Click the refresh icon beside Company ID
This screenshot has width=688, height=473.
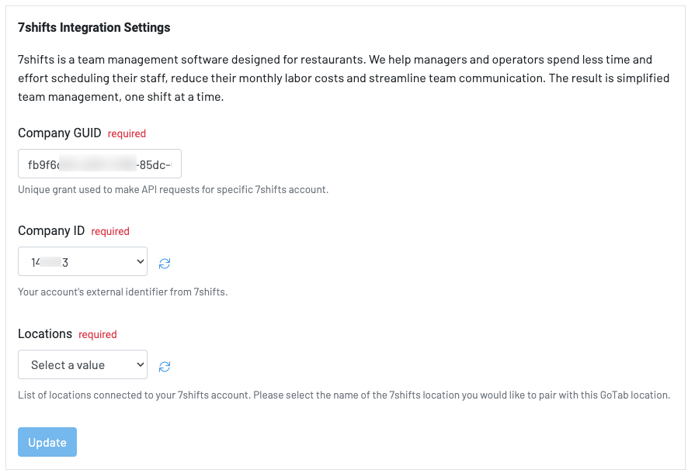(165, 263)
